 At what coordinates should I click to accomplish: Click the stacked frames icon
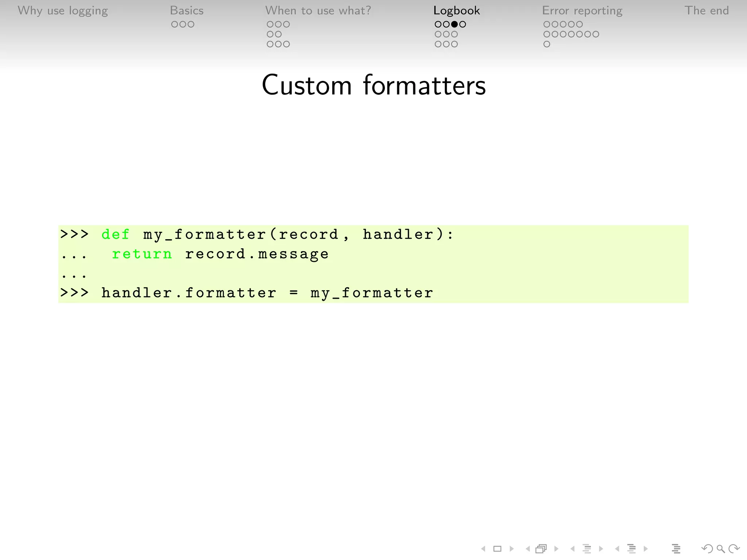(x=541, y=549)
